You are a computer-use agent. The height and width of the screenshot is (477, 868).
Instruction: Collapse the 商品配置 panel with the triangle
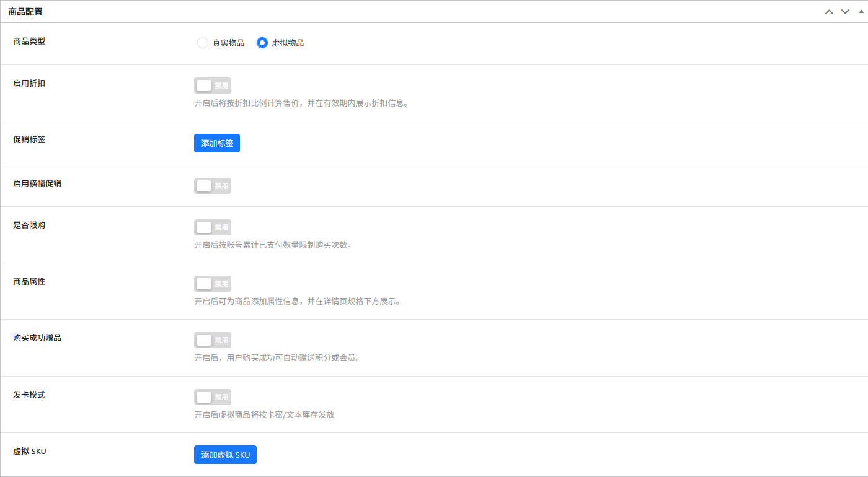point(861,12)
